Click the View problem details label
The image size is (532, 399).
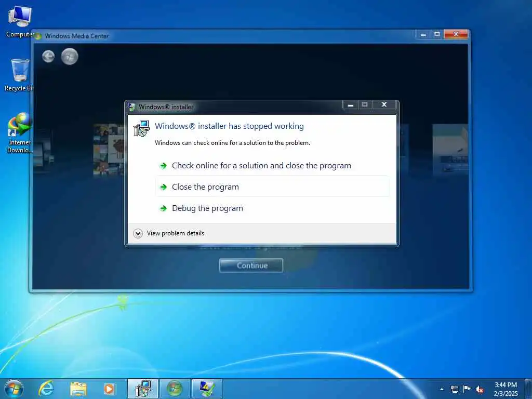pyautogui.click(x=176, y=233)
